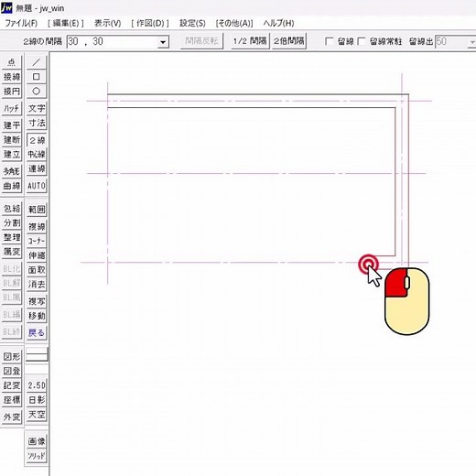Select the コーナー corner tool
The width and height of the screenshot is (476, 476).
click(x=37, y=241)
